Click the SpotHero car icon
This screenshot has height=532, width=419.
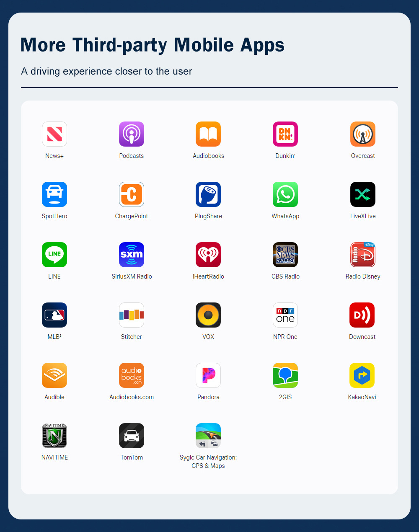click(54, 194)
